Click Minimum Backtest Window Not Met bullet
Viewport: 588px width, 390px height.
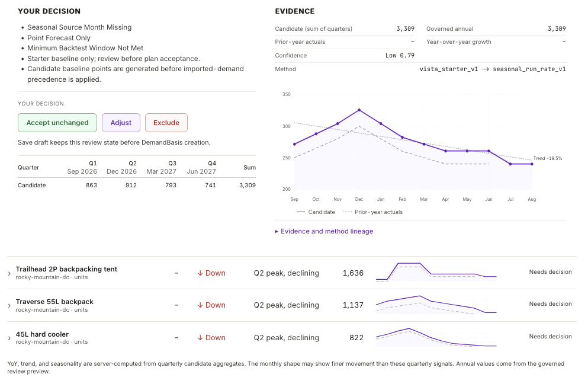85,48
